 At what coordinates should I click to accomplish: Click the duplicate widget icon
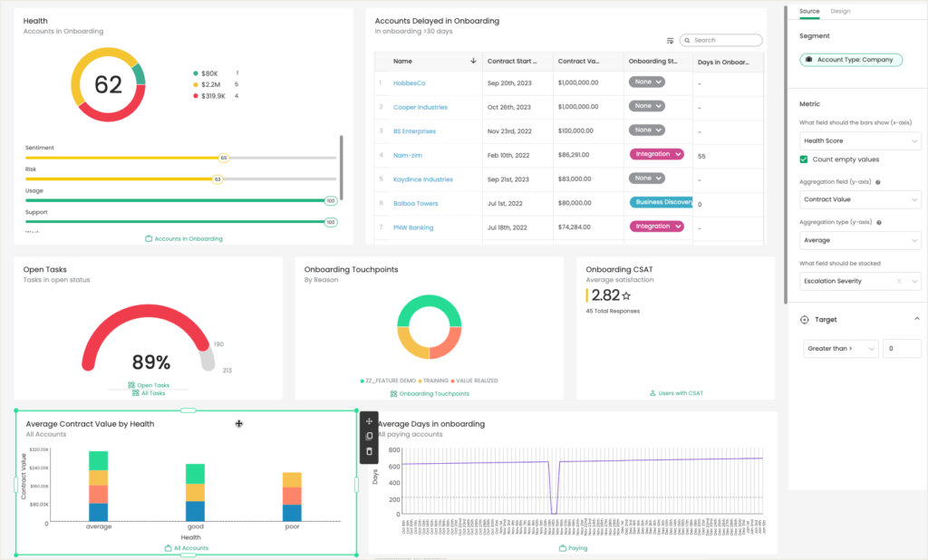pos(369,437)
